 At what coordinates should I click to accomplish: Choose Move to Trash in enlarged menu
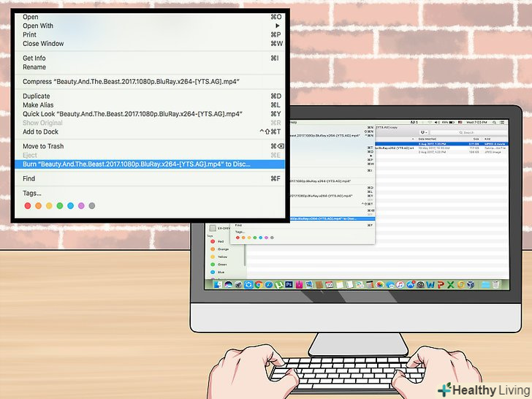click(150, 146)
